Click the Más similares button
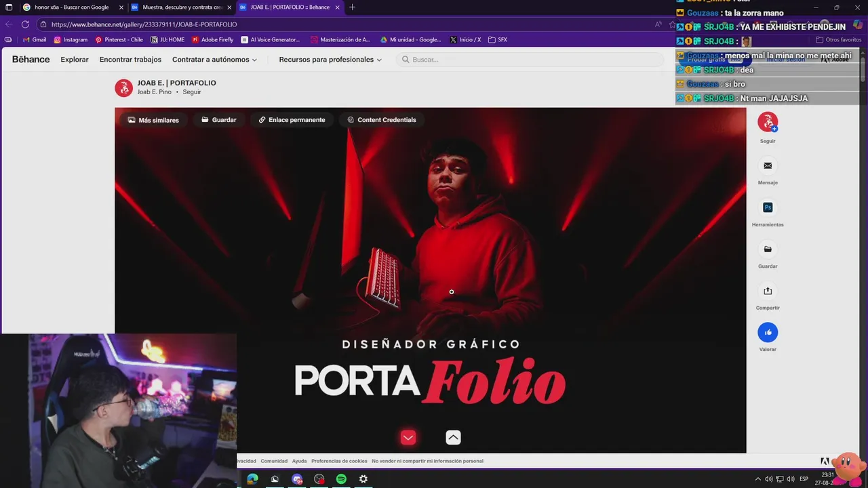This screenshot has height=488, width=868. click(x=153, y=120)
